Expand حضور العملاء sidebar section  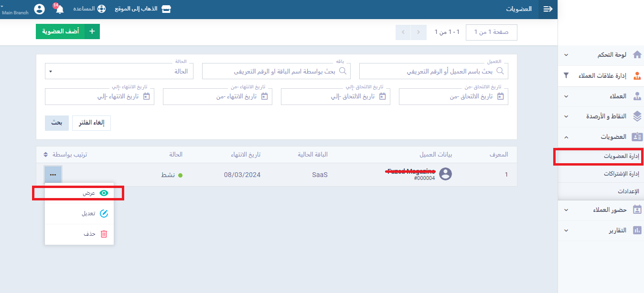pos(566,209)
